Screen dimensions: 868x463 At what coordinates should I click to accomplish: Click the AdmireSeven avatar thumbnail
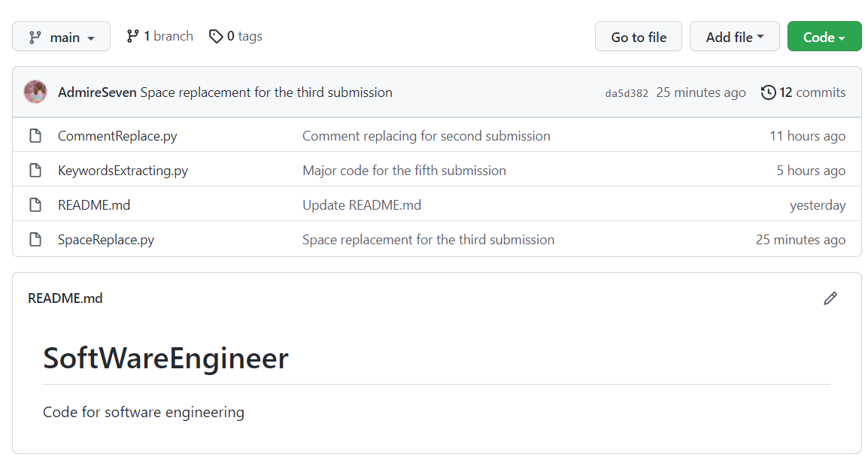[35, 92]
